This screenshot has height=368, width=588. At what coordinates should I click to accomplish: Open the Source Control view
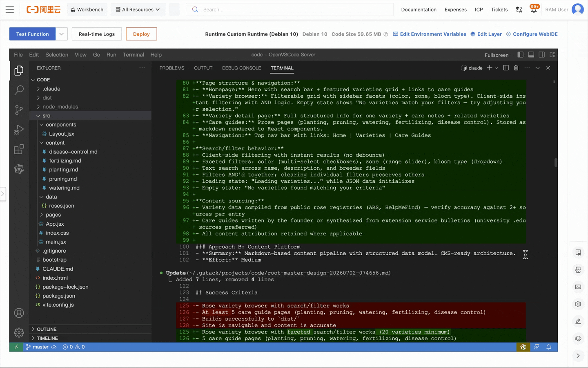tap(19, 110)
